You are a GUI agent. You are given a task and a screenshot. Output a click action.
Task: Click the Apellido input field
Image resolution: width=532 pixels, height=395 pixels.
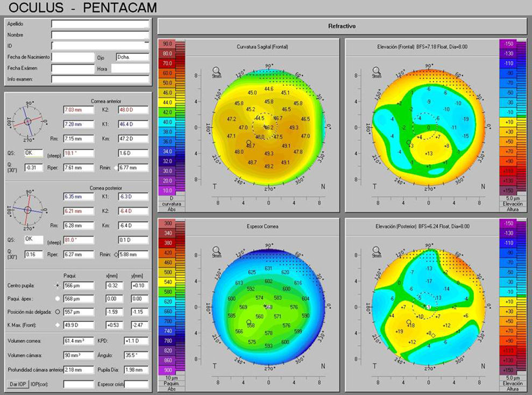[100, 24]
